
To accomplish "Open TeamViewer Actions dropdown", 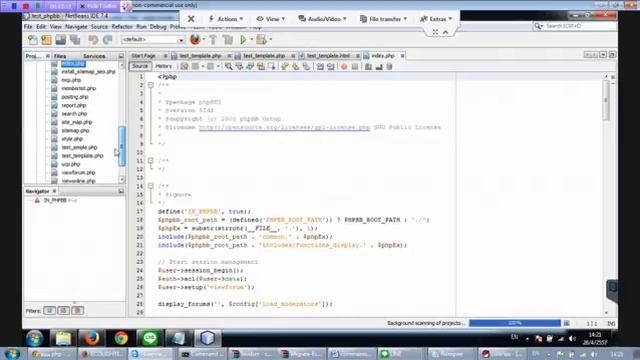I will click(x=226, y=19).
